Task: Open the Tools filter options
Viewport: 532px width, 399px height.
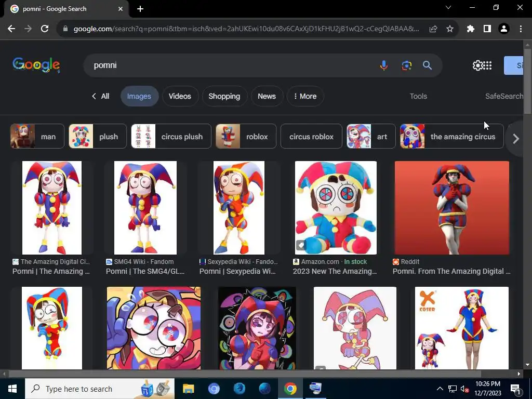Action: coord(418,96)
